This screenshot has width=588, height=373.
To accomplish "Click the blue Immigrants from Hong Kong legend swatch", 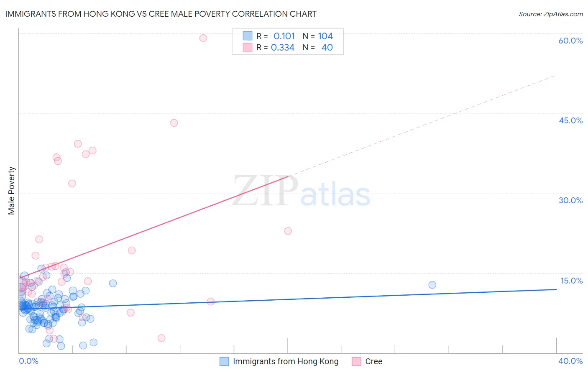I will (224, 361).
